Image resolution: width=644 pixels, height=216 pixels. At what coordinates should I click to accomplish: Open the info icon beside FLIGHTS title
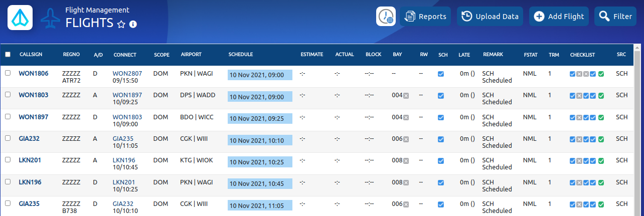(133, 24)
